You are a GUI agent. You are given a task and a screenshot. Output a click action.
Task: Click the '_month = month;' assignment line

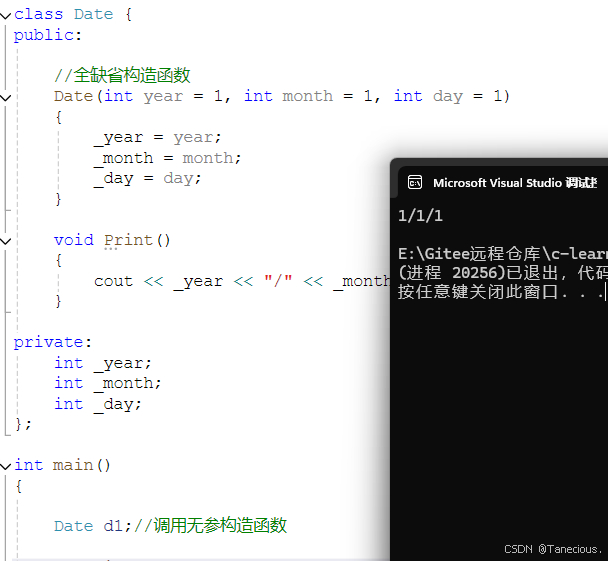click(x=168, y=159)
